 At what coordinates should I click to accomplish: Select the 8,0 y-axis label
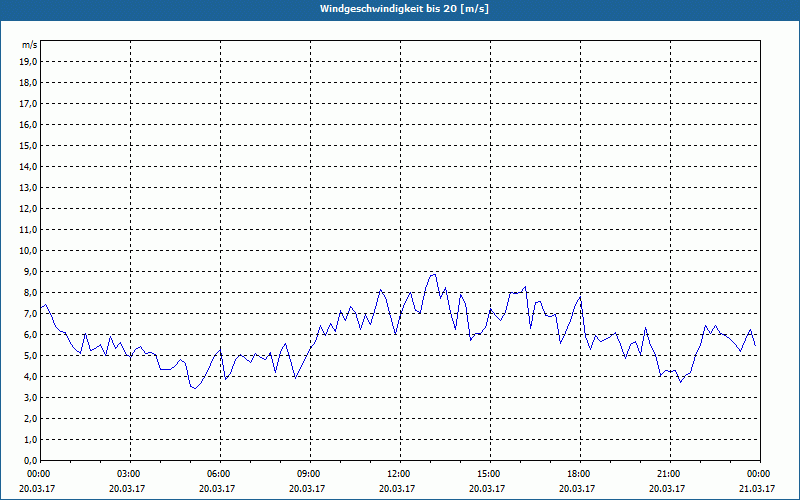tap(30, 292)
